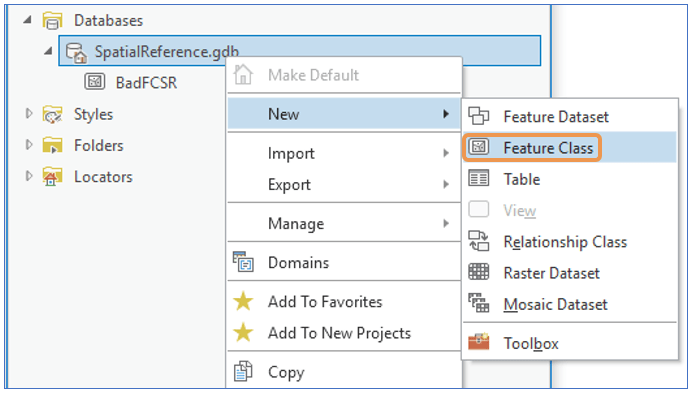Click the View icon in submenu

point(478,209)
